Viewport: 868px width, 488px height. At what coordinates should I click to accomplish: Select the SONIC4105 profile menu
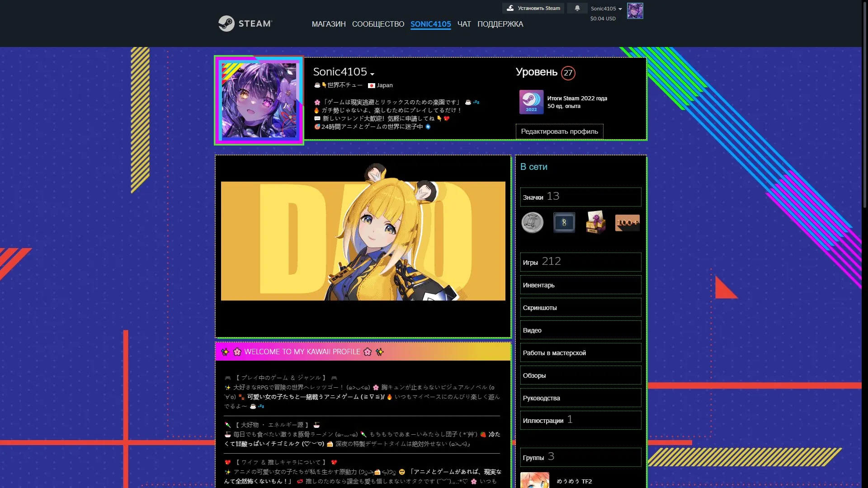click(x=431, y=24)
